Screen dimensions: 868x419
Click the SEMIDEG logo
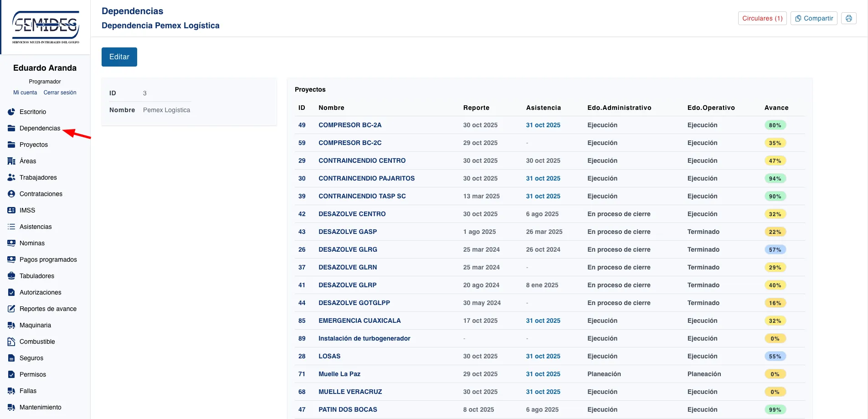46,27
